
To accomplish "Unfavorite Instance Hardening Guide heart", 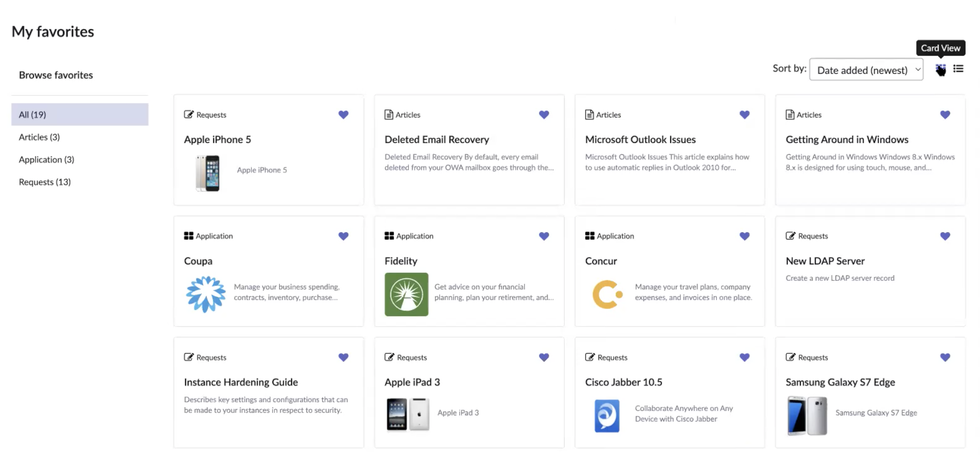I will [x=343, y=357].
